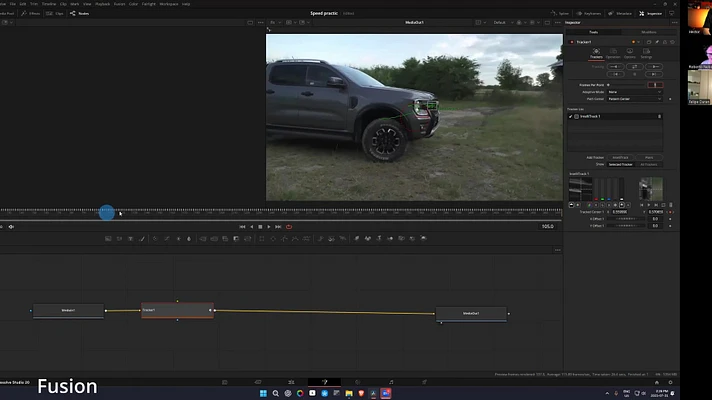Add a Blur node from toolbar
712x400 pixels.
tap(189, 238)
